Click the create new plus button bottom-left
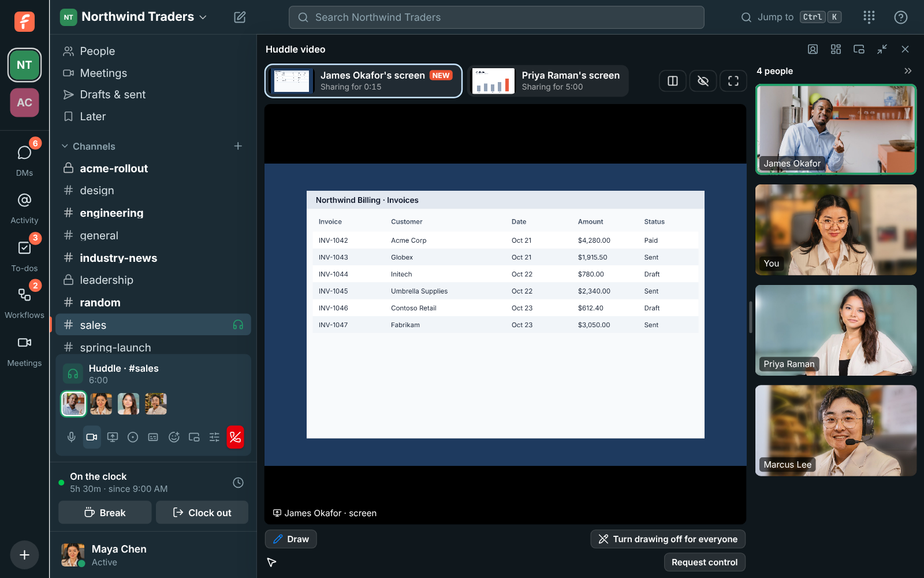924x578 pixels. (x=24, y=555)
